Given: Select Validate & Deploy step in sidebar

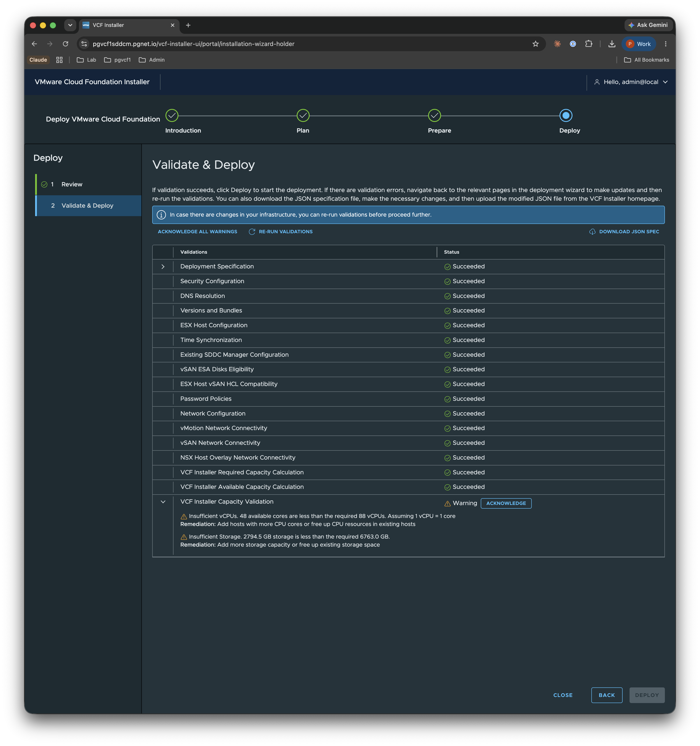Looking at the screenshot, I should click(x=88, y=206).
